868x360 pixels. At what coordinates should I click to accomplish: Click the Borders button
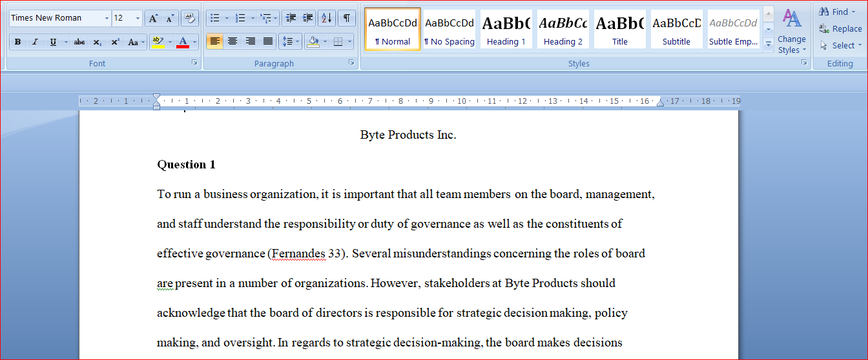tap(338, 42)
